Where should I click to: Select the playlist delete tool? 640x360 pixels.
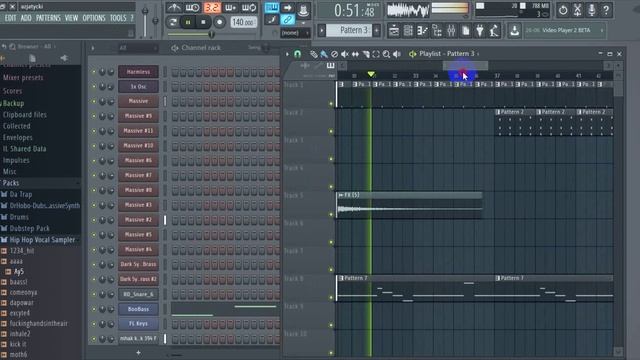pyautogui.click(x=335, y=54)
